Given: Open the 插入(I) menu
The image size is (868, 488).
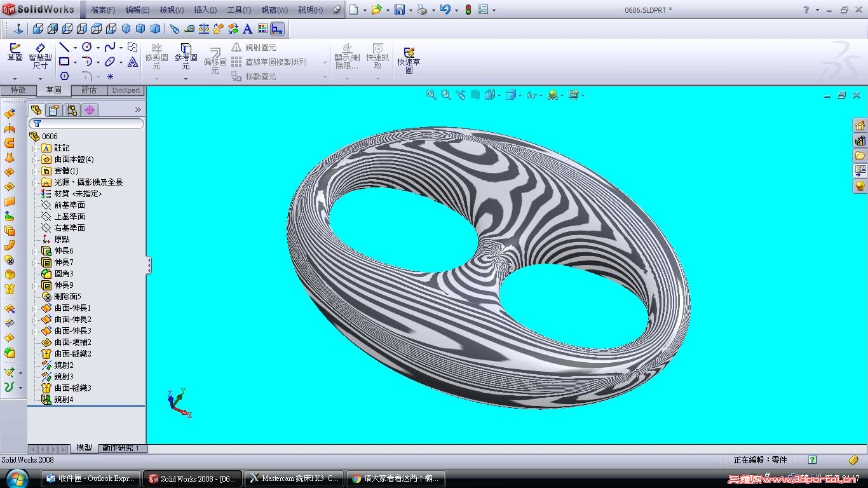Looking at the screenshot, I should coord(205,10).
